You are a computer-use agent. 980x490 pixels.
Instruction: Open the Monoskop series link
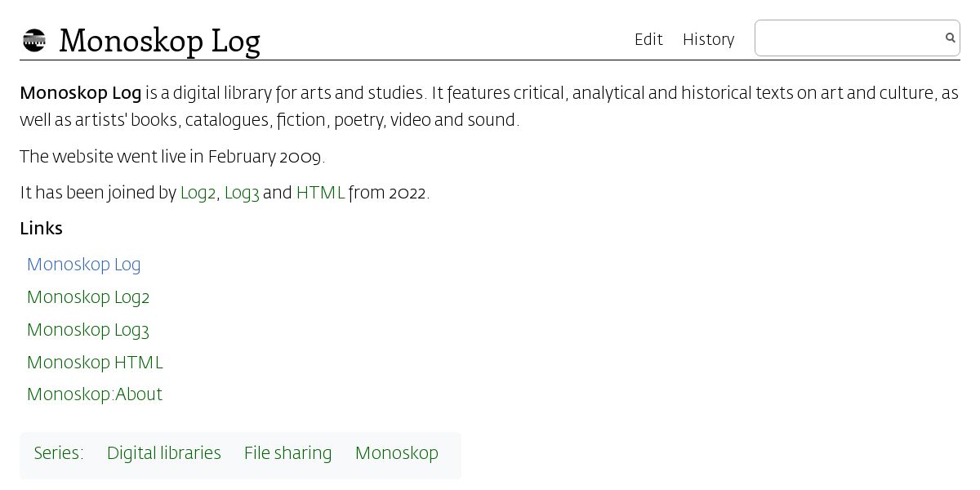click(396, 453)
